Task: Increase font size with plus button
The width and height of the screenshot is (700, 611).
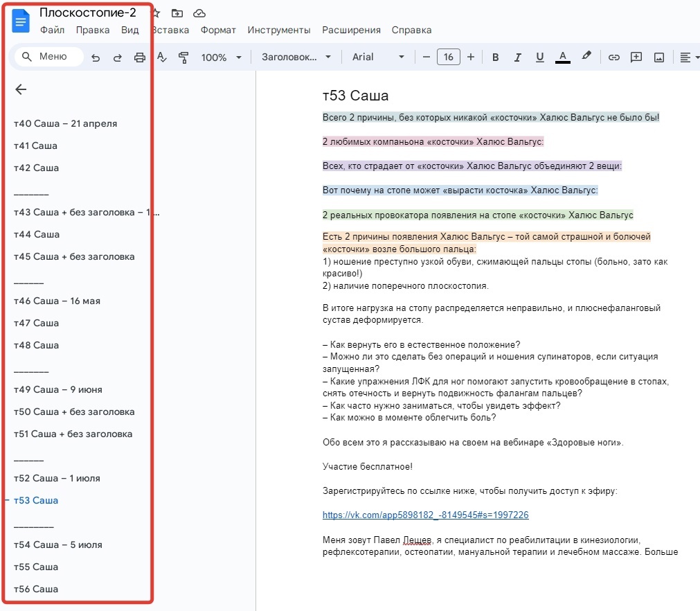Action: 471,57
